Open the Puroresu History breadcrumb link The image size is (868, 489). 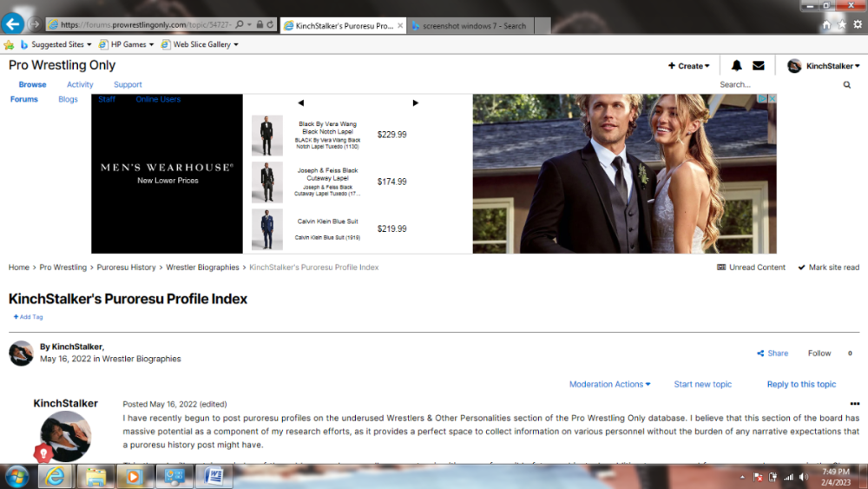126,268
